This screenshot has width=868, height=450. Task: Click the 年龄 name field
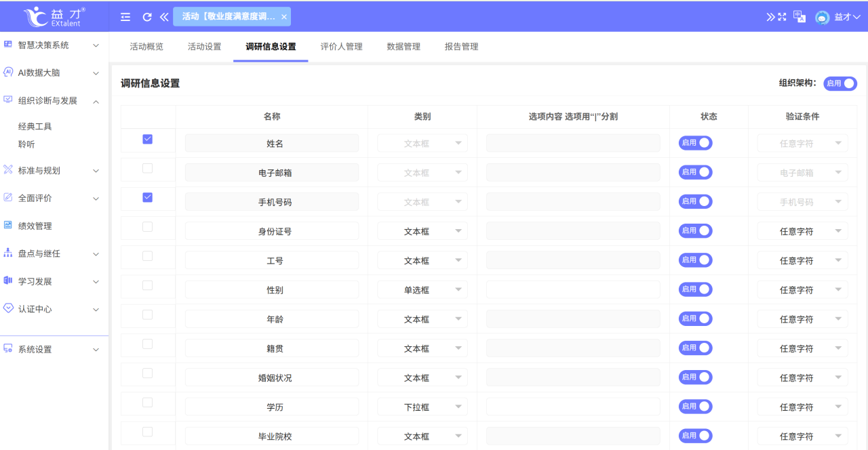tap(272, 319)
